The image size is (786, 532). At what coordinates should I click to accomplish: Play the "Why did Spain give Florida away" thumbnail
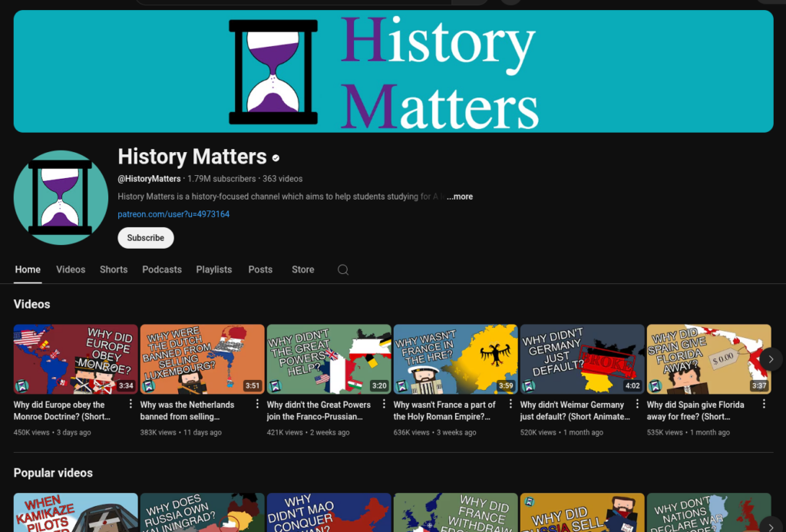708,359
